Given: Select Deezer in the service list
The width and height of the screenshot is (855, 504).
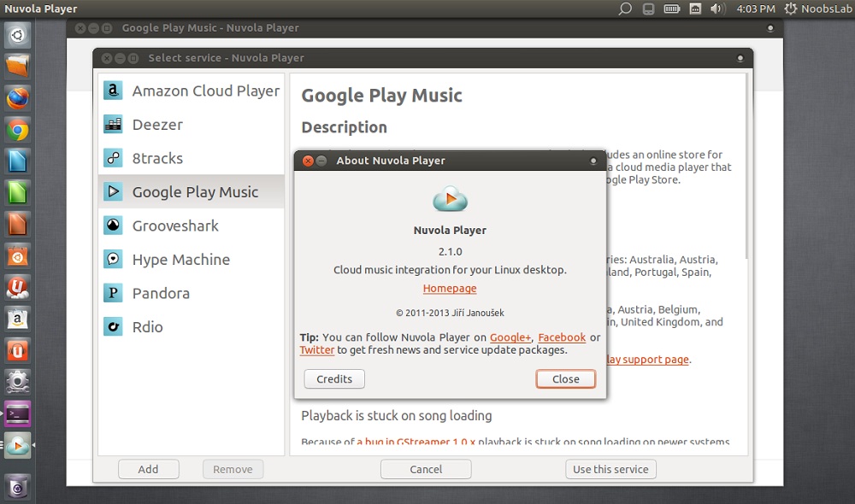Looking at the screenshot, I should (192, 124).
